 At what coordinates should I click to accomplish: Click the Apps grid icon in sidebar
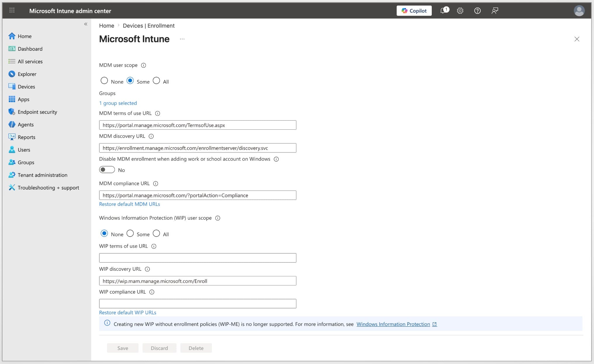(x=12, y=99)
